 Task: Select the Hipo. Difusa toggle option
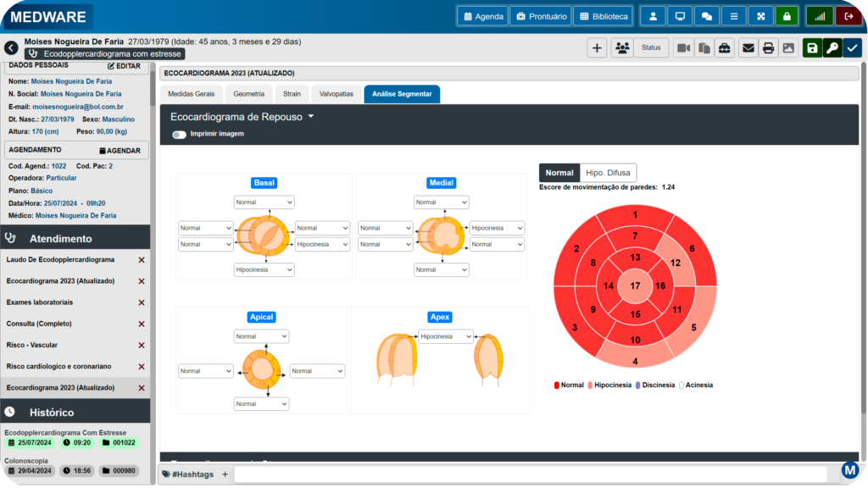click(x=608, y=173)
